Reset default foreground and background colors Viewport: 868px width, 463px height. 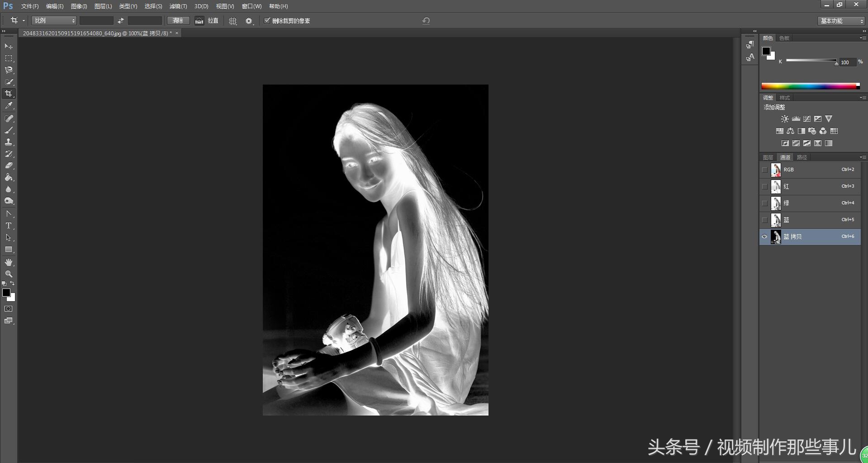[x=4, y=283]
